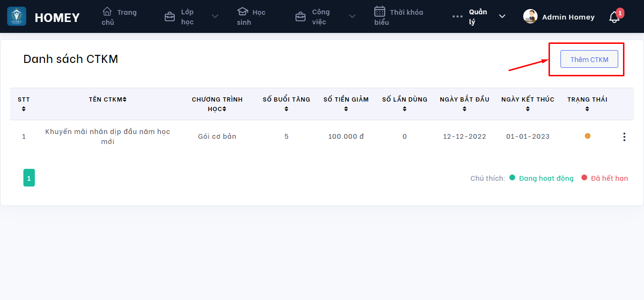Sort table by STT column
Viewport: 644px width, 300px height.
23,109
